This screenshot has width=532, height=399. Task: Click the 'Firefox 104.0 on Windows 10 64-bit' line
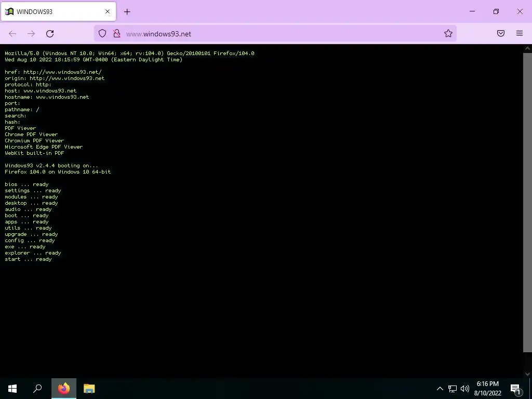(x=58, y=171)
